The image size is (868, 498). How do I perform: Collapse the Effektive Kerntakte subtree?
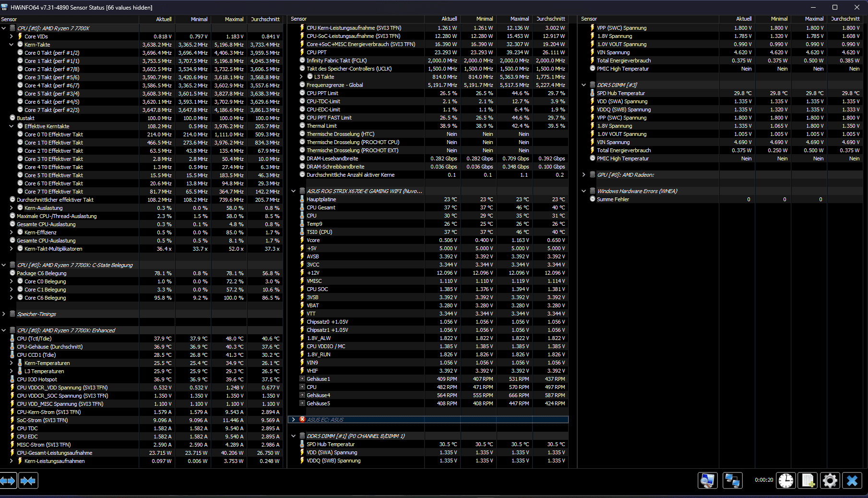[x=12, y=126]
